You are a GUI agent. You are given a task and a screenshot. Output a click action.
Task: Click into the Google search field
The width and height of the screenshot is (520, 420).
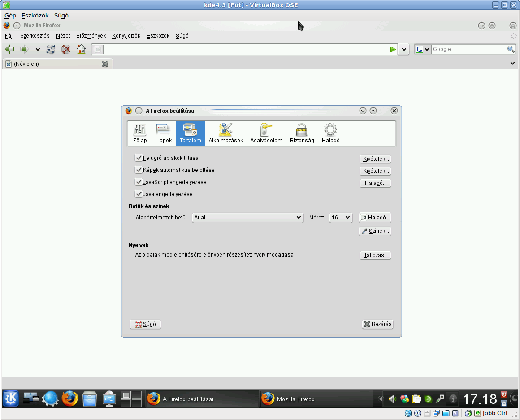(x=469, y=49)
